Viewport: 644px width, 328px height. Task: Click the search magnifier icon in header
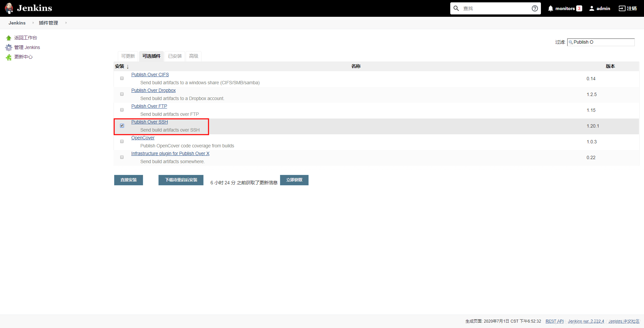[x=456, y=8]
